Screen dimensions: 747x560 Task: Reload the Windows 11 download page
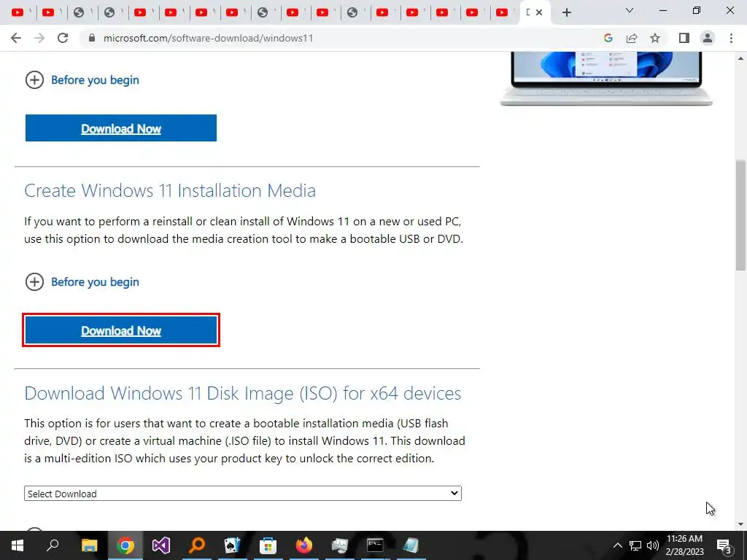coord(63,38)
